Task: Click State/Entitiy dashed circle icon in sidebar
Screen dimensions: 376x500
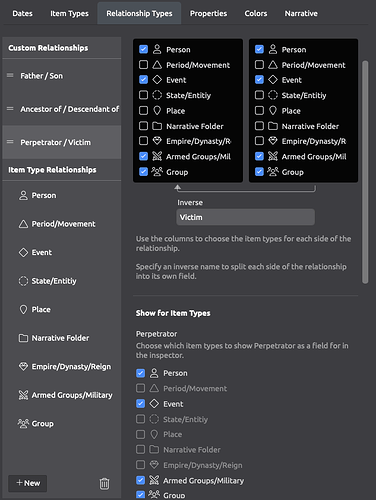Action: 23,281
